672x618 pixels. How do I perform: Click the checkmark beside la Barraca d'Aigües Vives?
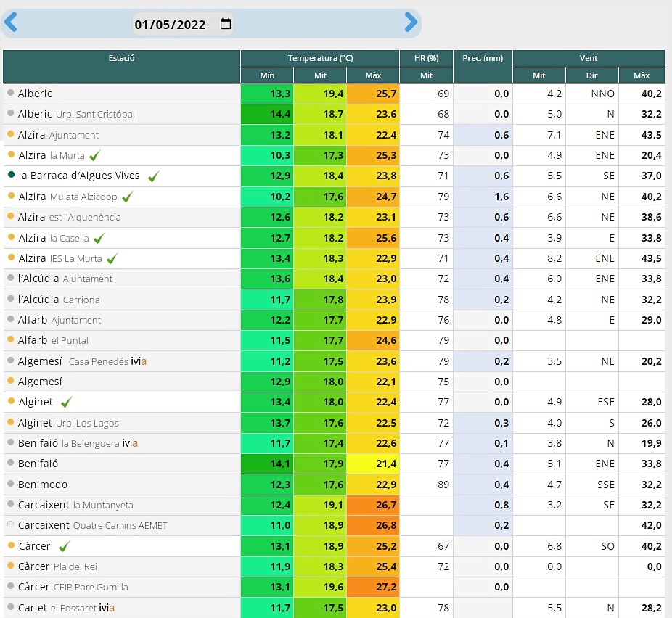[153, 176]
